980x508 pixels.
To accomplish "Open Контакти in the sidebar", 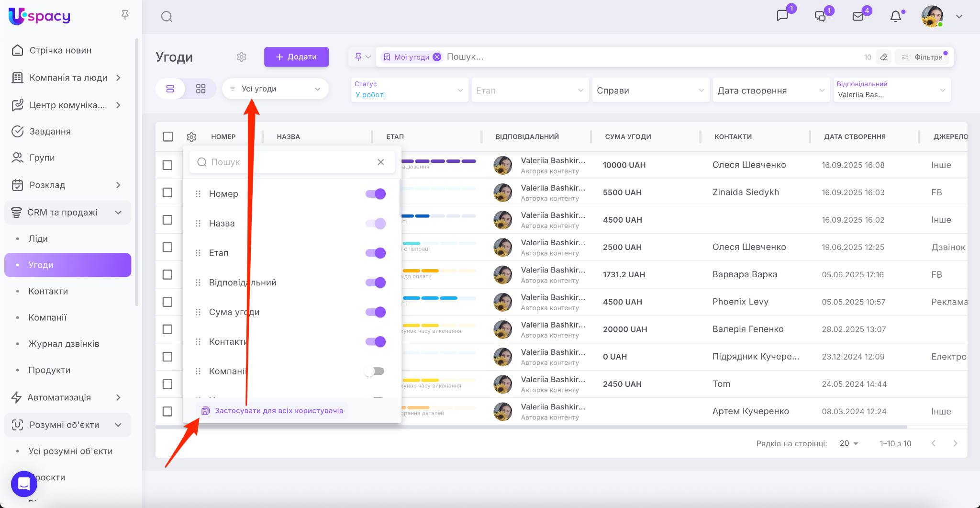I will point(48,291).
